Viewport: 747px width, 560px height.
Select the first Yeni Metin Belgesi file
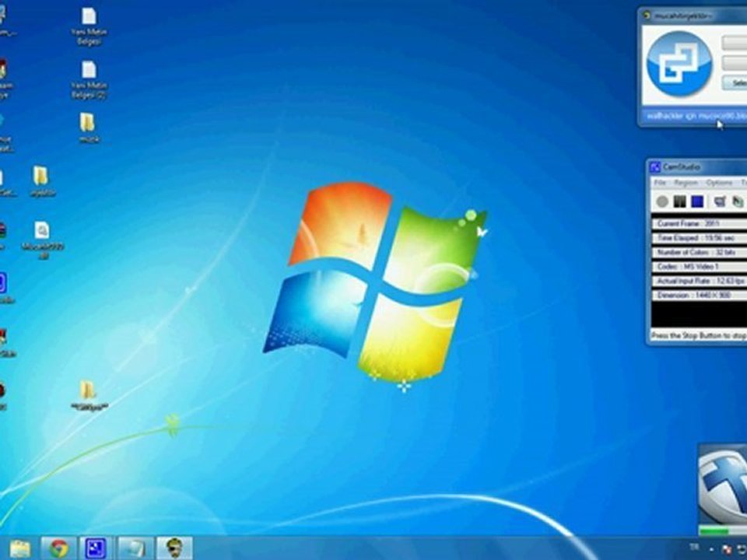point(89,26)
